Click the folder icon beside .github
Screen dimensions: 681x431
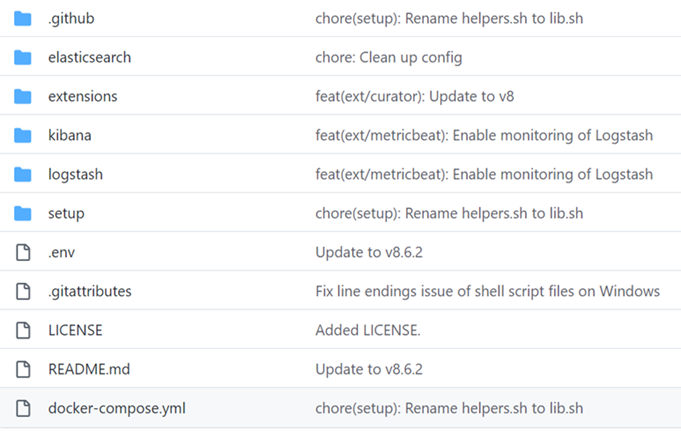point(23,19)
